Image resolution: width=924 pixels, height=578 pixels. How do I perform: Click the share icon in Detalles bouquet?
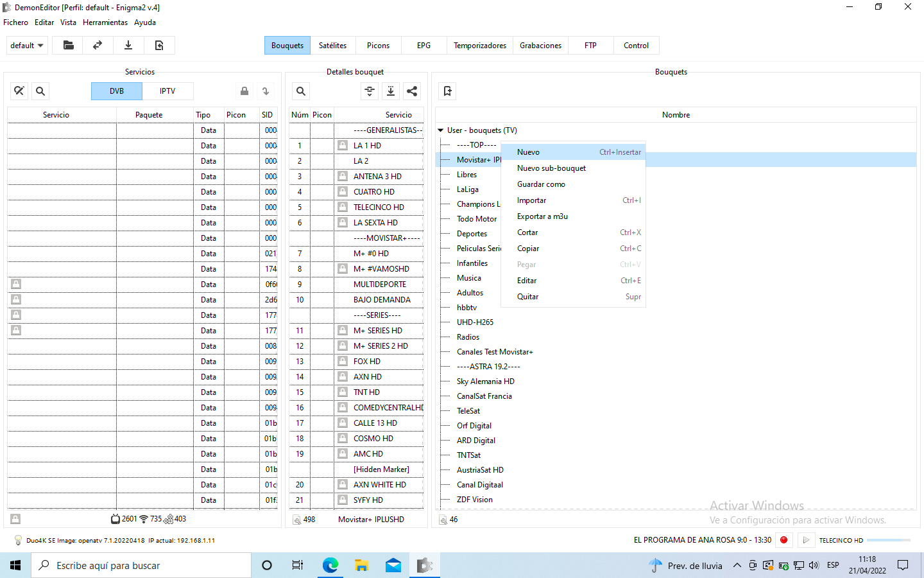coord(412,91)
